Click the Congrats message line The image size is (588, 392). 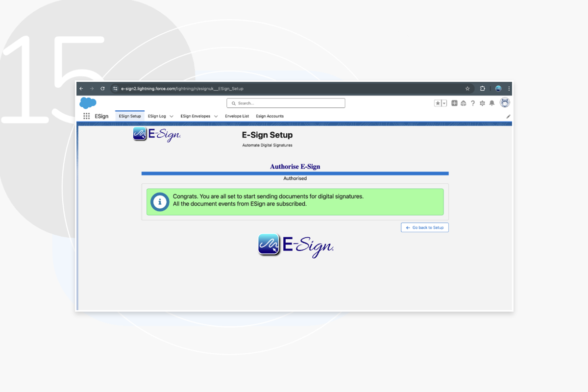click(269, 196)
